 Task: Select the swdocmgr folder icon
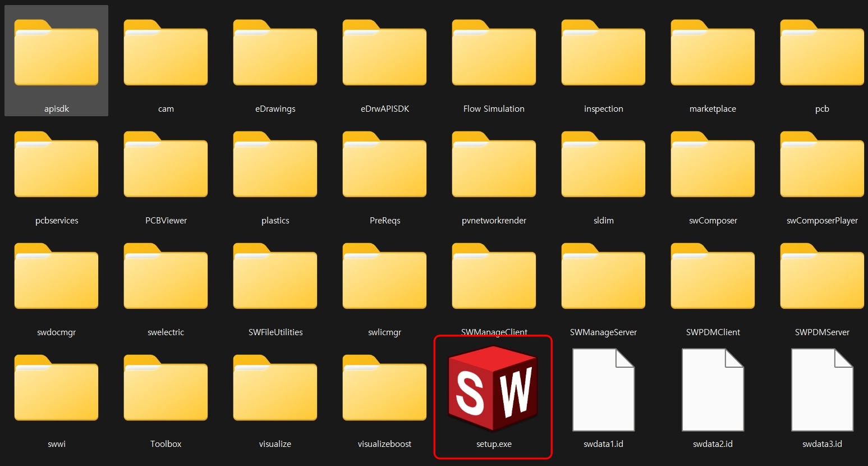click(x=56, y=276)
